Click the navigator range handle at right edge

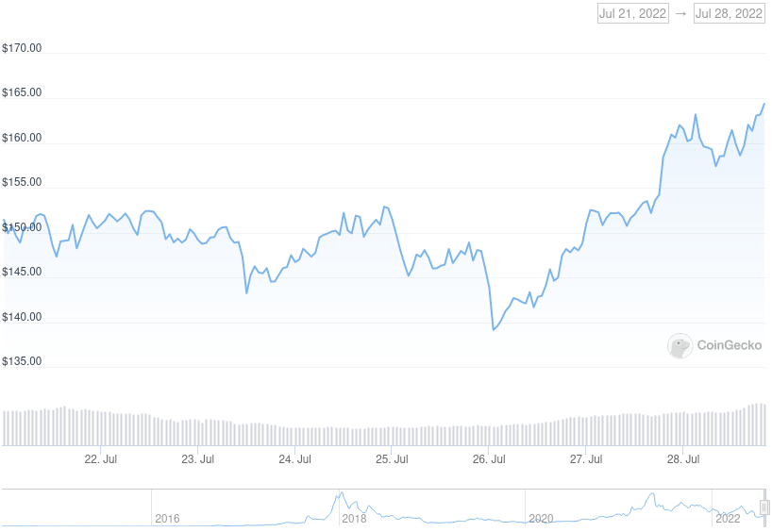[765, 507]
